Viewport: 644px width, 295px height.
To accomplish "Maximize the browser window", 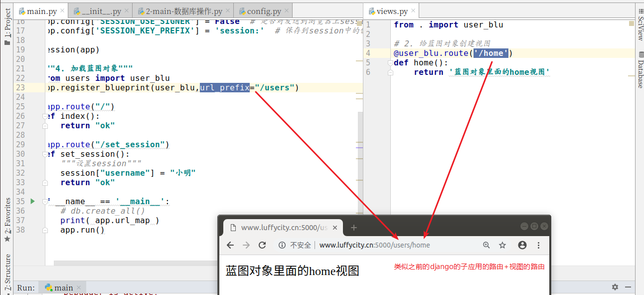I will (534, 226).
